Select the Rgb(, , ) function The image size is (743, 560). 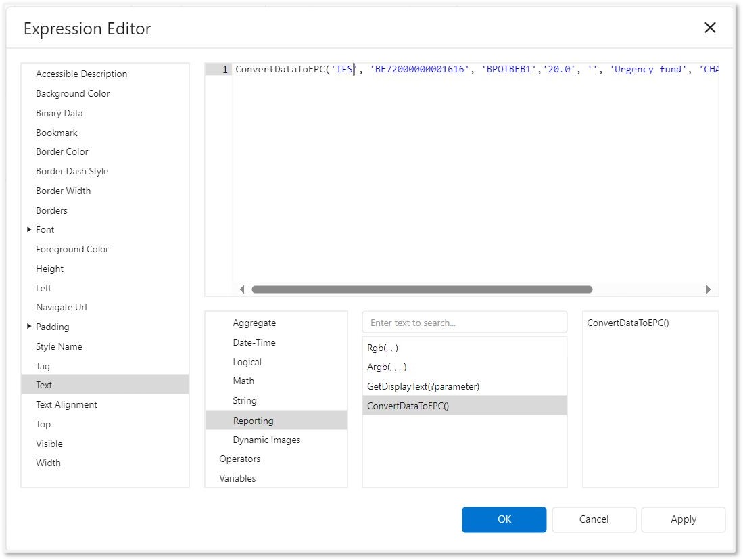(x=383, y=348)
